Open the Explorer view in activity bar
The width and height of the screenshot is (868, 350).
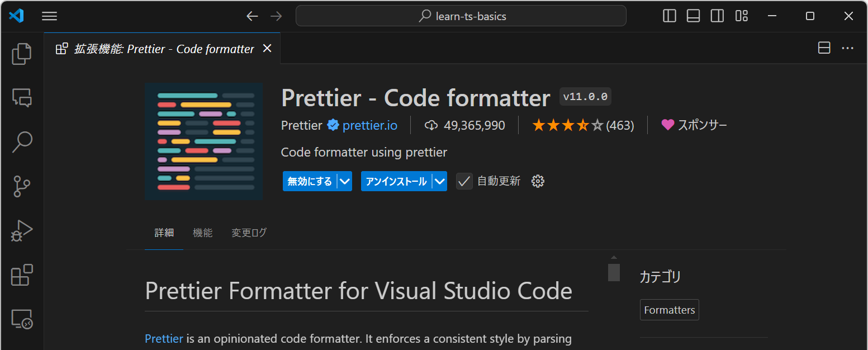(x=22, y=54)
